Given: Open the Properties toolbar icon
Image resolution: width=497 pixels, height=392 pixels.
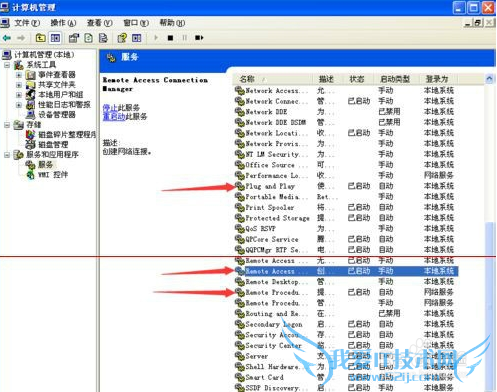Looking at the screenshot, I should tap(74, 38).
